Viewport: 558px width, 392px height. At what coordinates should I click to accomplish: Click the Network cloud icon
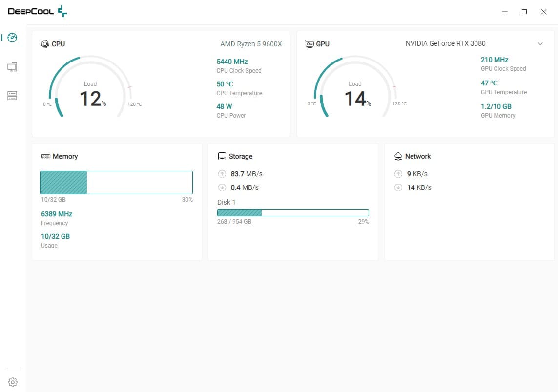click(398, 157)
